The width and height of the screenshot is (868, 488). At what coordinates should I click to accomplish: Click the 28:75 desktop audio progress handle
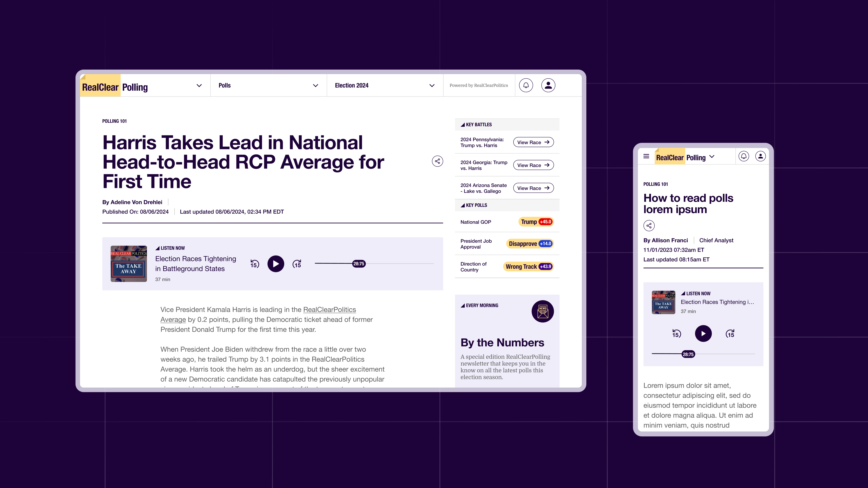tap(359, 264)
